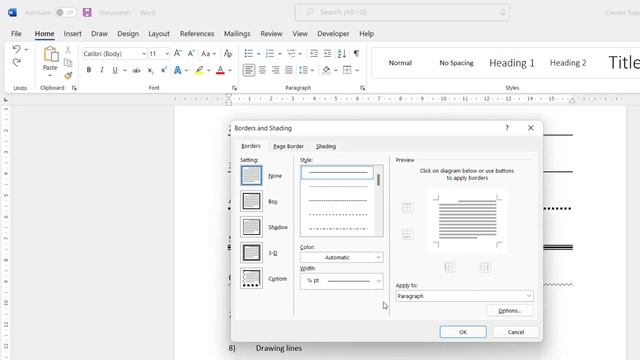Open the Calibri (Body) font name dropdown
The height and width of the screenshot is (360, 640).
(x=143, y=54)
